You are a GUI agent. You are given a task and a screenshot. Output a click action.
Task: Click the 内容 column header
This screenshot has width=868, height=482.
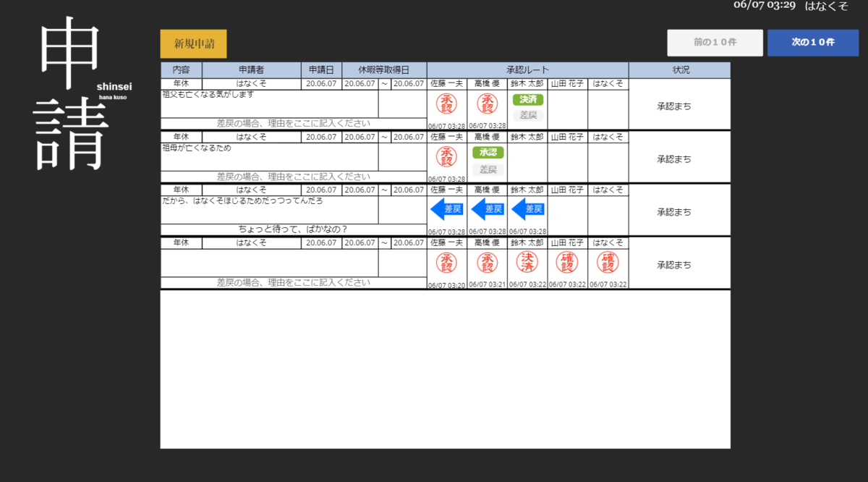click(182, 70)
